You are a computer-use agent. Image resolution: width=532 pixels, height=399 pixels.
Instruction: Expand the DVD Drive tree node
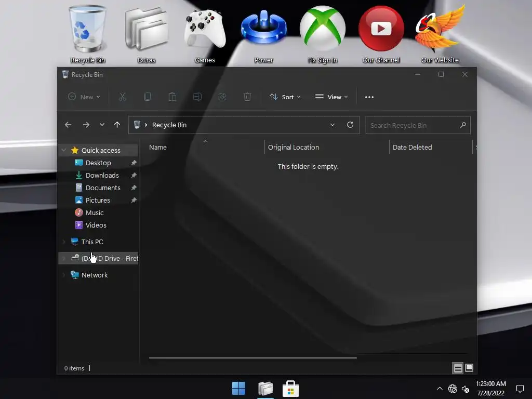(63, 259)
